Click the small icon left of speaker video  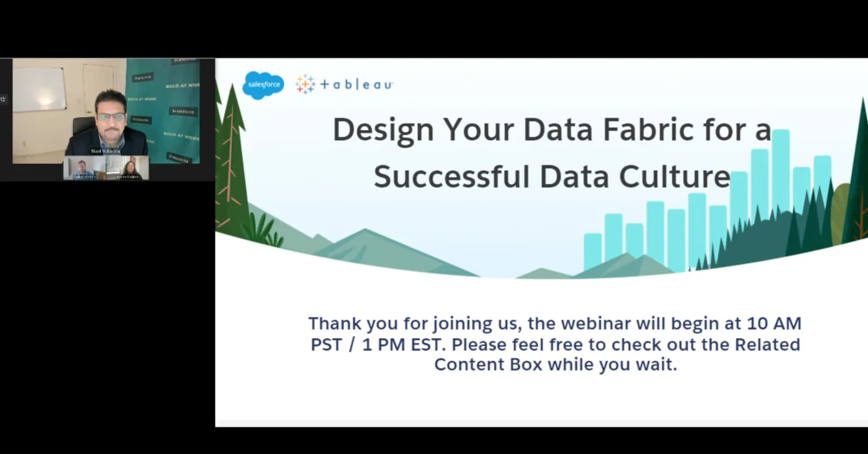tap(3, 100)
